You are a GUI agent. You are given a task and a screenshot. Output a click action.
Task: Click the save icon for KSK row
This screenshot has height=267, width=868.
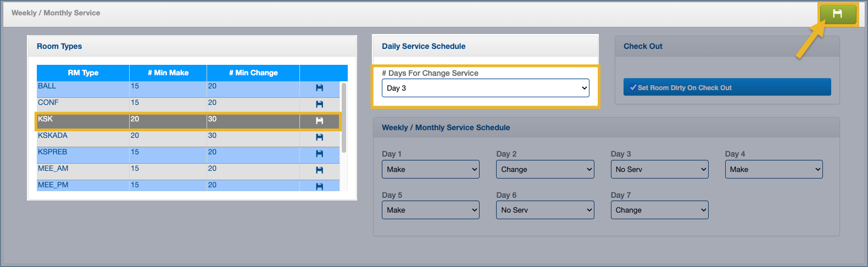point(319,121)
